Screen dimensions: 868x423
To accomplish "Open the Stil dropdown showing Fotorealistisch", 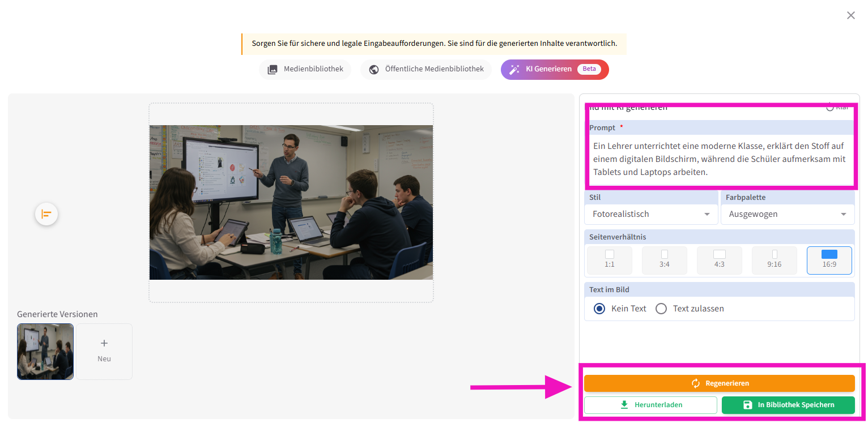I will click(651, 214).
